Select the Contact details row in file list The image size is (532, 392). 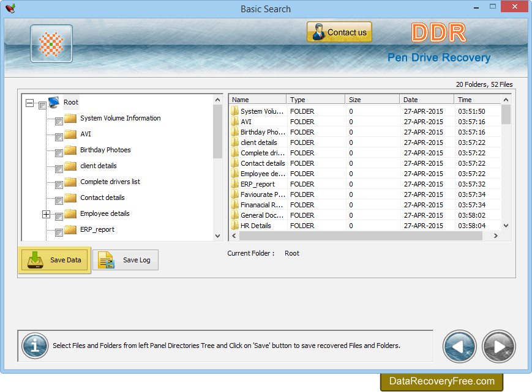click(x=365, y=163)
